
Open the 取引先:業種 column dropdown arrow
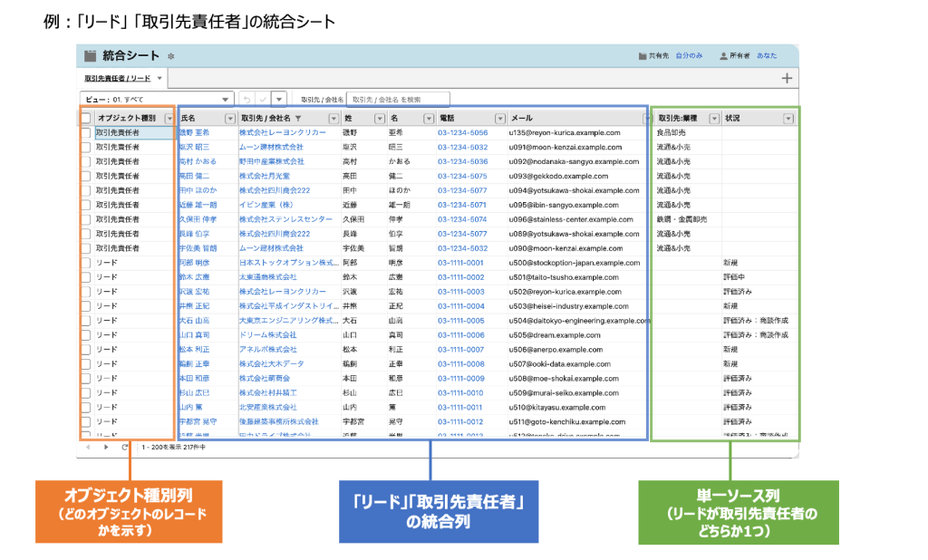pos(714,119)
